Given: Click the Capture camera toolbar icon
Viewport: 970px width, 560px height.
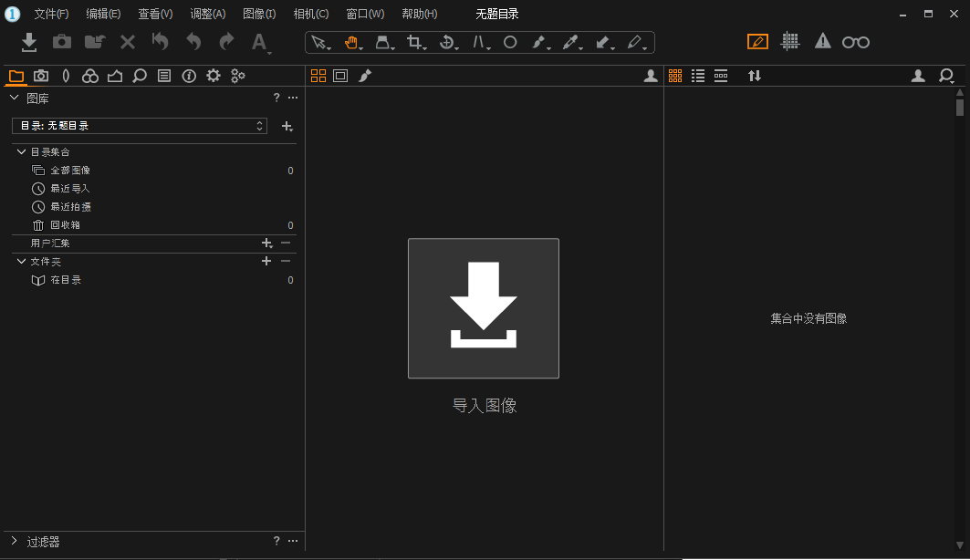Looking at the screenshot, I should pos(62,42).
